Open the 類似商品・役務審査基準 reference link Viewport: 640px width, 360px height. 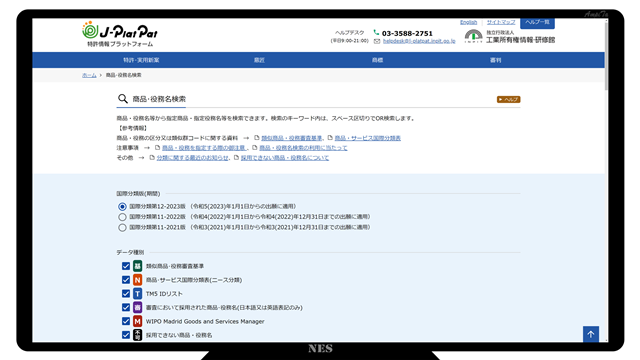291,138
